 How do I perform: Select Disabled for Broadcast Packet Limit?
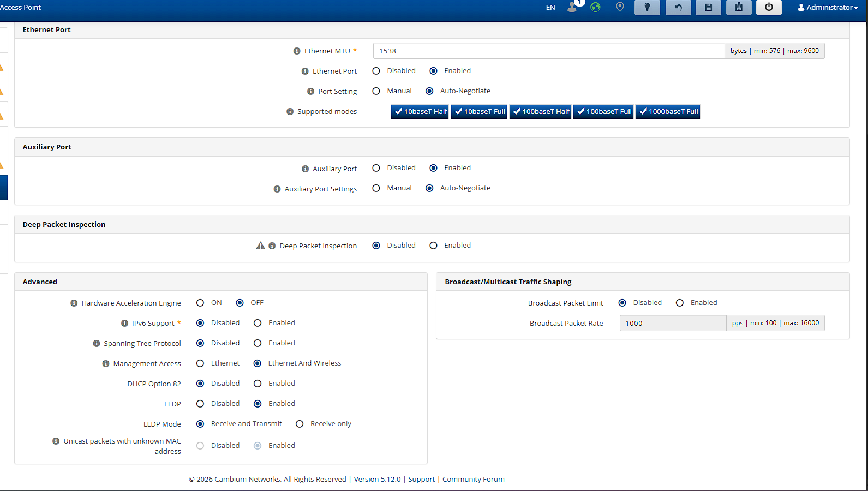coord(622,303)
